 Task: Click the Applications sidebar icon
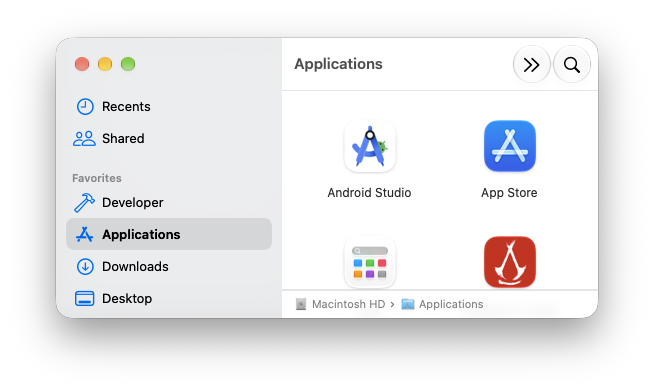(x=84, y=234)
